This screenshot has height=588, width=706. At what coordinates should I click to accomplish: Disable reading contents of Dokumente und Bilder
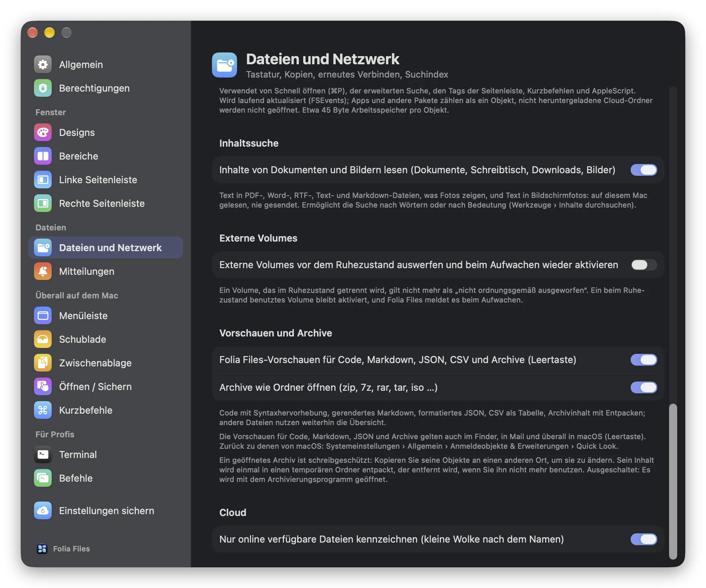644,170
